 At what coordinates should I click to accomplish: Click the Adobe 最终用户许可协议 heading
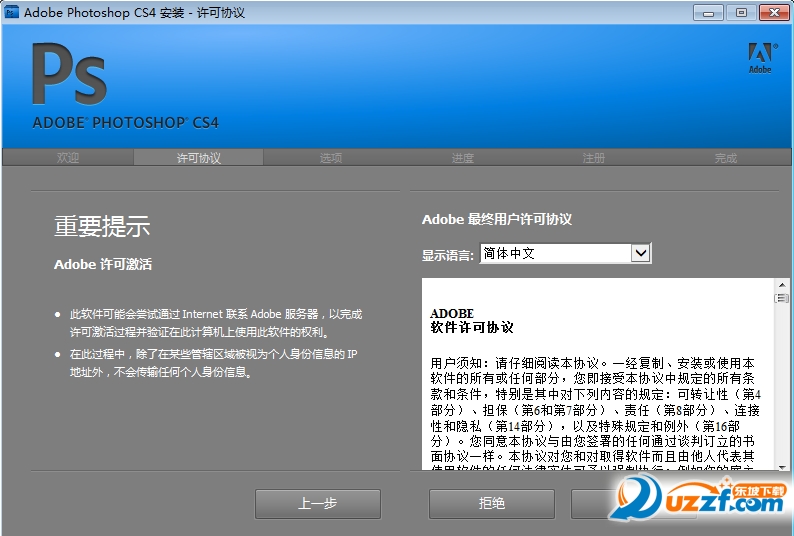point(497,219)
